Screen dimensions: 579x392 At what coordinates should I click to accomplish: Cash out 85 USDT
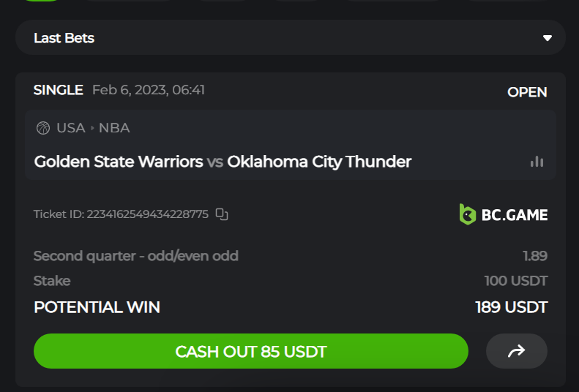click(251, 351)
